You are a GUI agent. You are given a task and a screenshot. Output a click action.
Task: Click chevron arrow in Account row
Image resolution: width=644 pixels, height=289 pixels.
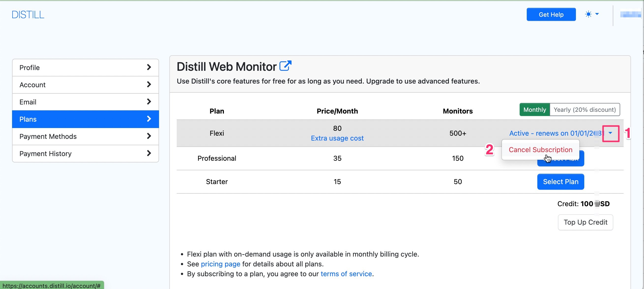tap(149, 85)
